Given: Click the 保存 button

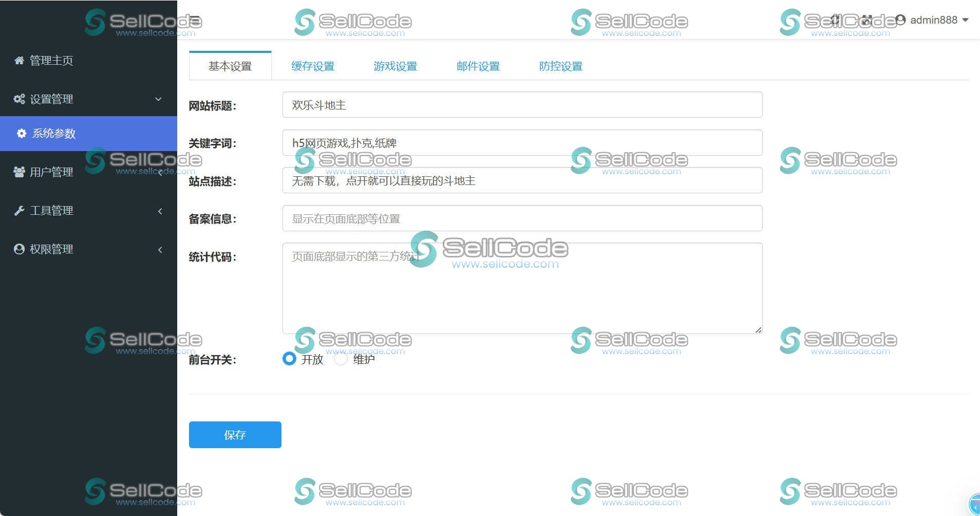Looking at the screenshot, I should (x=235, y=434).
